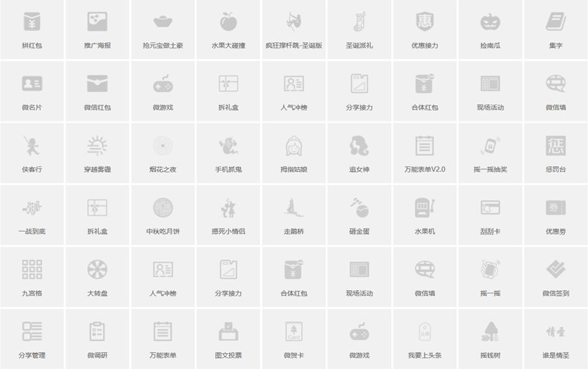588x369 pixels.
Task: Open the 微名片 business card icon
Action: (x=31, y=84)
